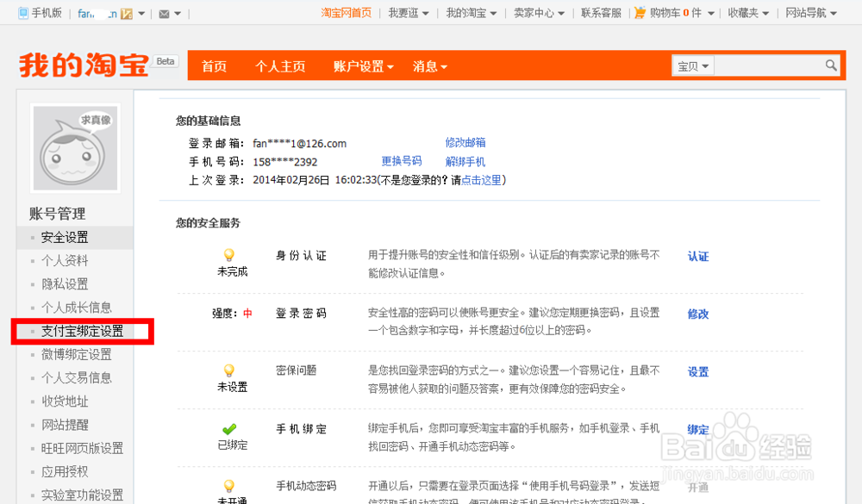Open the 我要逛 dropdown

pos(409,13)
